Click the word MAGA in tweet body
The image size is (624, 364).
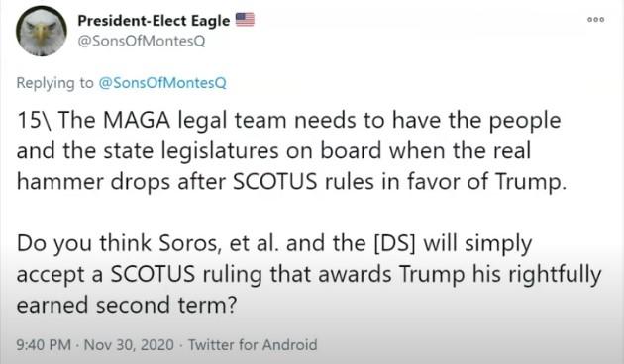tap(137, 121)
